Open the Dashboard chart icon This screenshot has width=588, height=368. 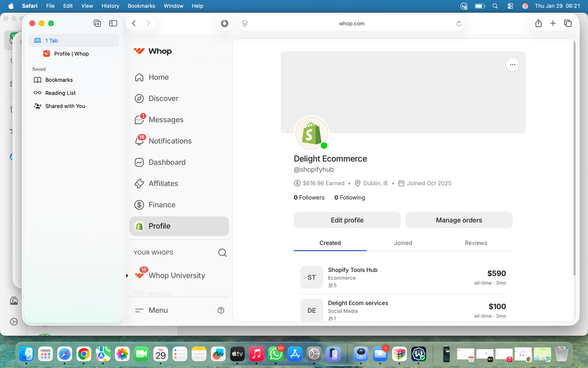[139, 162]
